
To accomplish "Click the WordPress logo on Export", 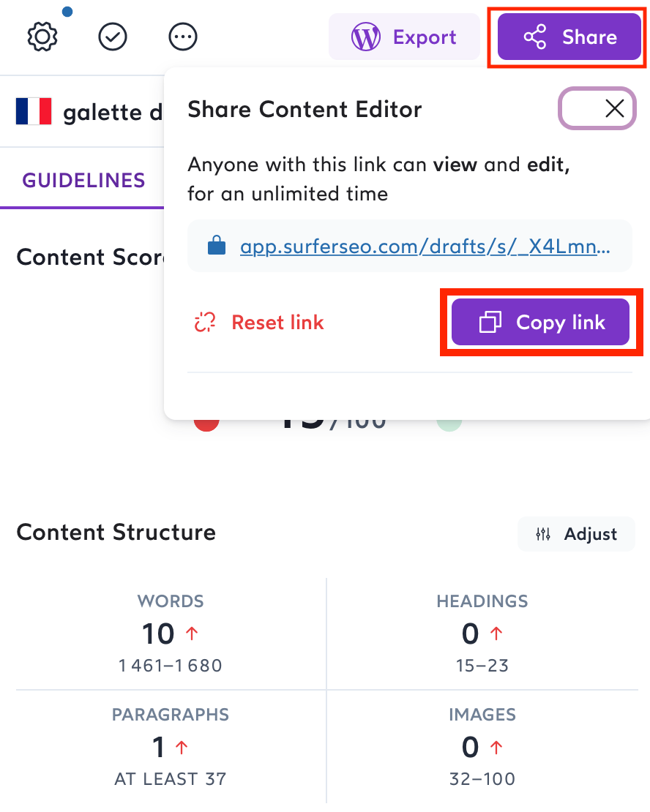I will click(x=366, y=37).
